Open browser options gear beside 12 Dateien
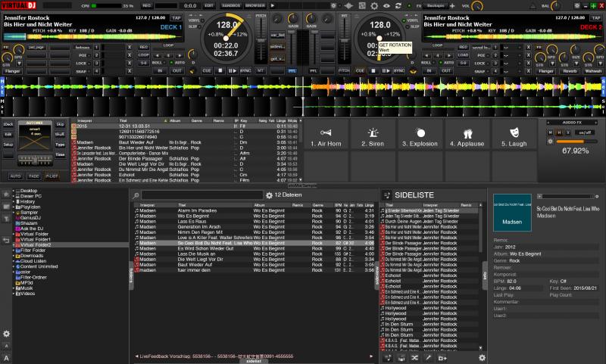606x364 pixels. (x=269, y=195)
